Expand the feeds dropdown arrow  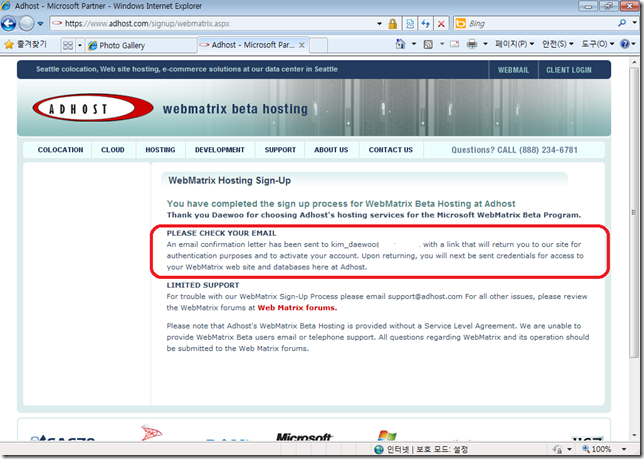coord(442,44)
